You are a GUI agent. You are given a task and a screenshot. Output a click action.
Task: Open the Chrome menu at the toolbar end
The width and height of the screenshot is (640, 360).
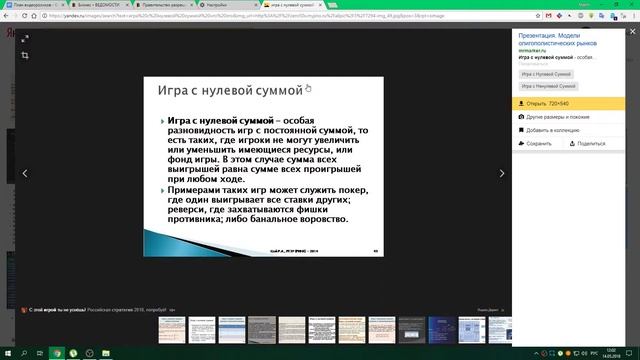(x=634, y=16)
